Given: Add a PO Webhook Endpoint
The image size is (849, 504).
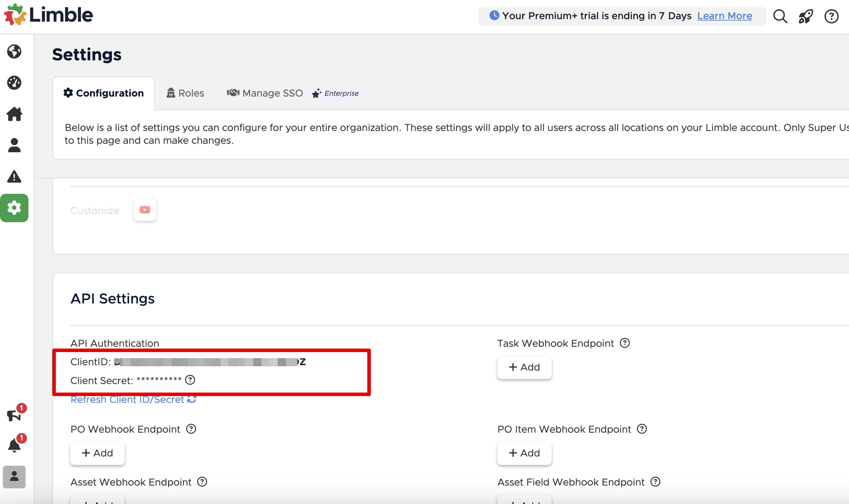Looking at the screenshot, I should [x=97, y=453].
